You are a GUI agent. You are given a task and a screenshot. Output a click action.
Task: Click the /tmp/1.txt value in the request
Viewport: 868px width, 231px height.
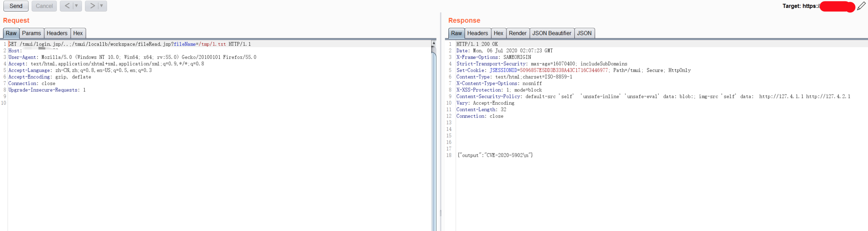tap(212, 44)
